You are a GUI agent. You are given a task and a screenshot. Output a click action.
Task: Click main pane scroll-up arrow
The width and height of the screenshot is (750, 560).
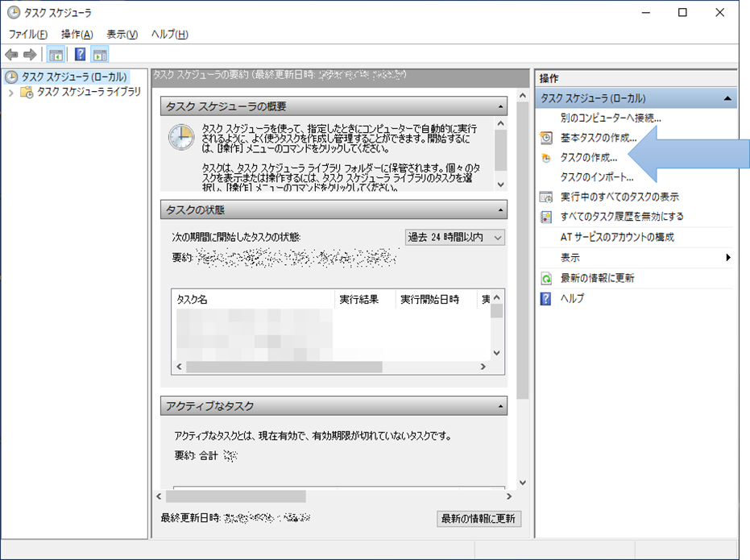click(x=522, y=96)
